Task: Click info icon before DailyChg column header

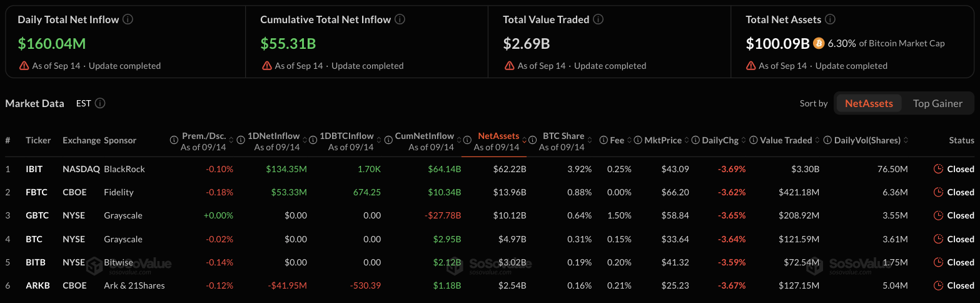Action: click(x=695, y=140)
